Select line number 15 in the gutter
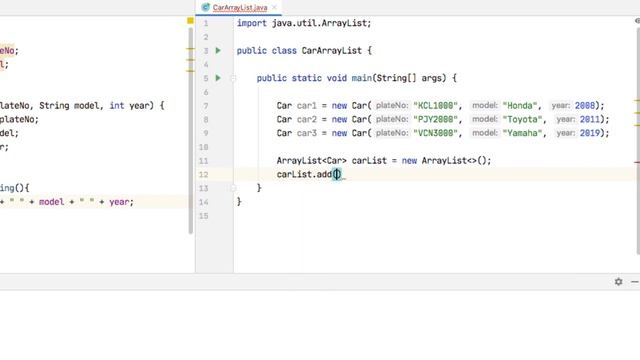Image resolution: width=640 pixels, height=360 pixels. tap(203, 216)
